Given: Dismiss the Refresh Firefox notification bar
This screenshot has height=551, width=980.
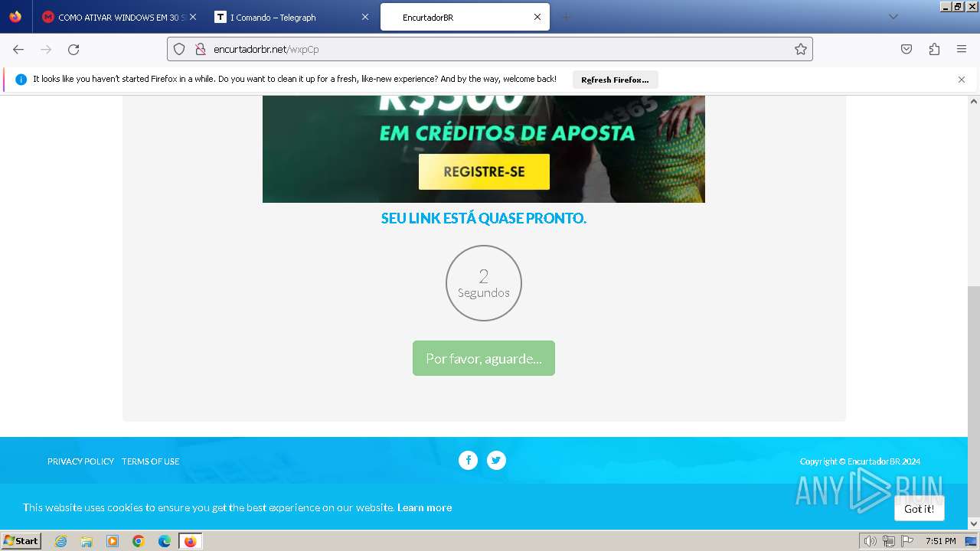Looking at the screenshot, I should 962,80.
